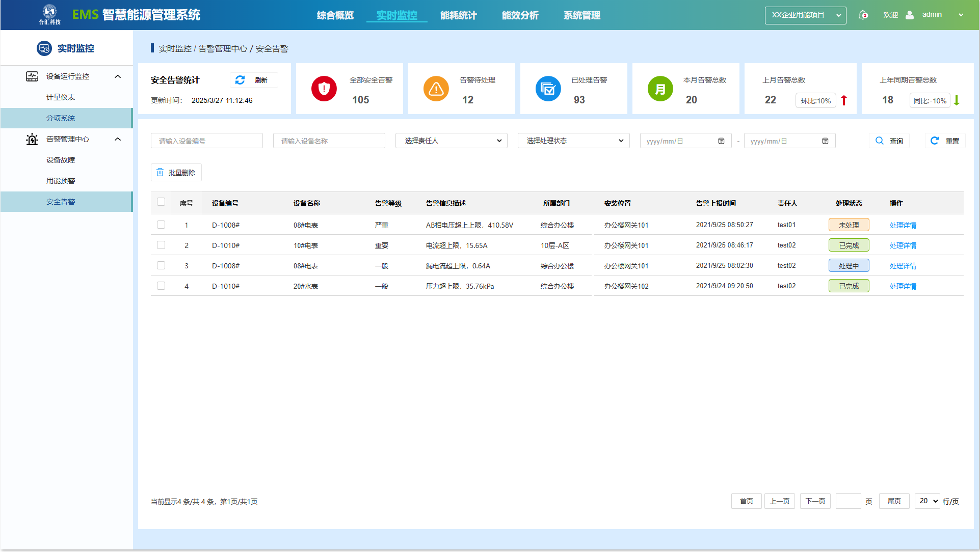Switch to the 能耗统计 top tab

[458, 15]
